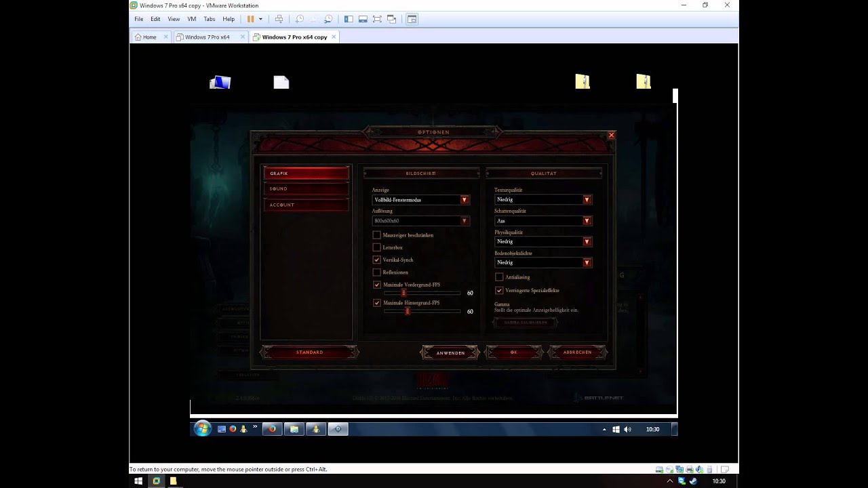Click show desktop quick launch icon
Viewport: 868px width, 488px height.
221,429
